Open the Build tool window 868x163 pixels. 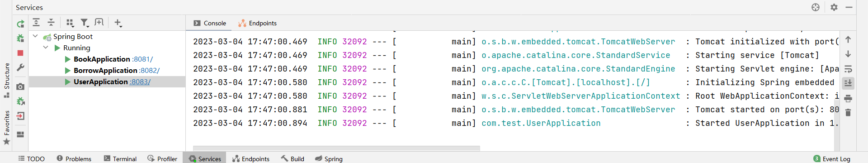(x=292, y=158)
